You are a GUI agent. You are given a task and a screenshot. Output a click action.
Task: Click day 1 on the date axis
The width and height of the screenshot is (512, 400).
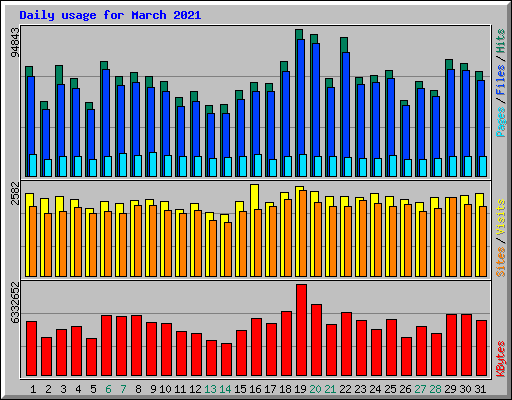(x=33, y=389)
